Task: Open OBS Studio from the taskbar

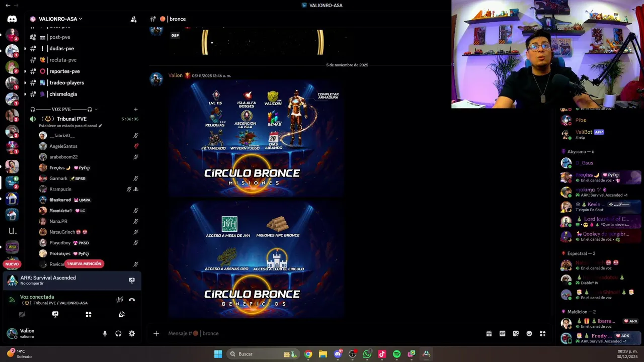Action: click(352, 354)
